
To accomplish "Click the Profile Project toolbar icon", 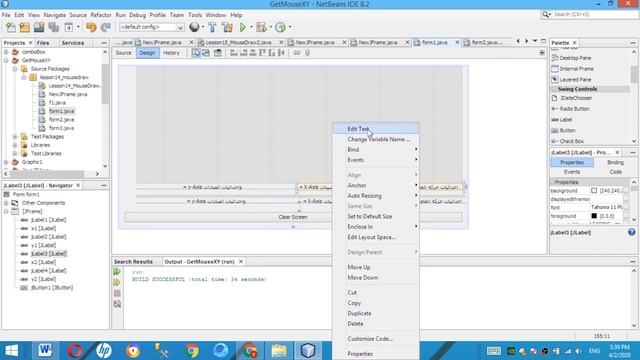I will tap(280, 27).
